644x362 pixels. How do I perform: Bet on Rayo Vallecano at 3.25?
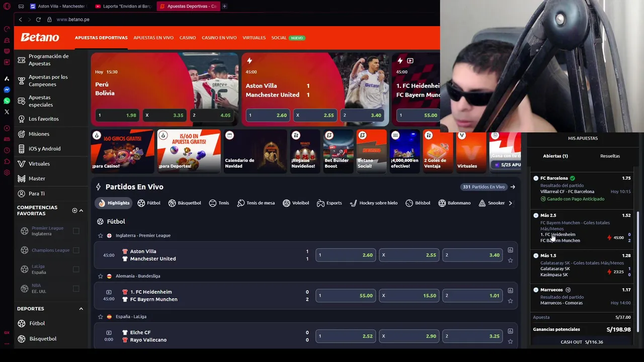(x=472, y=336)
